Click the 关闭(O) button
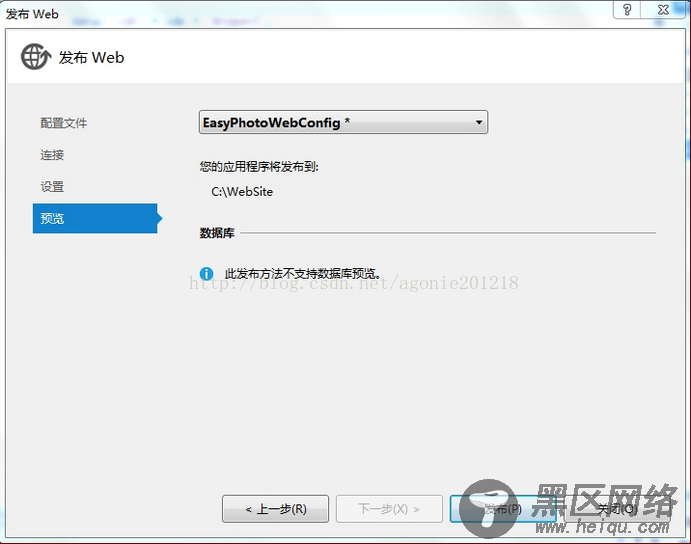Screen dimensions: 691x544 (617, 509)
